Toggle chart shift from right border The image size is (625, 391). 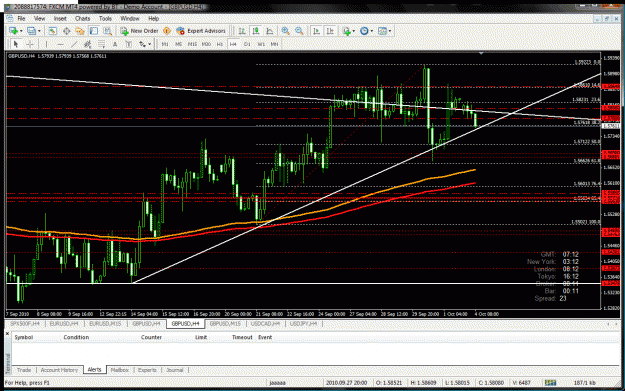[x=330, y=31]
